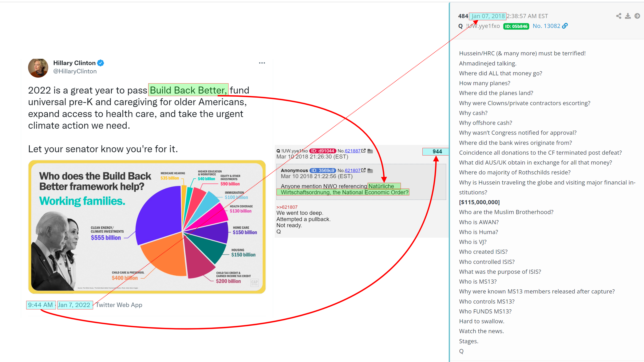Click the tweet date Jan 7, 2022
Image resolution: width=644 pixels, height=362 pixels.
click(74, 305)
